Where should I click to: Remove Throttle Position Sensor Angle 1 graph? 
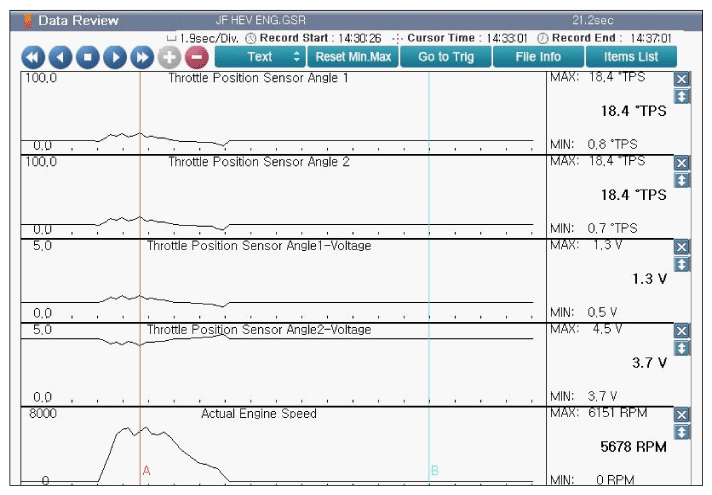pyautogui.click(x=682, y=79)
